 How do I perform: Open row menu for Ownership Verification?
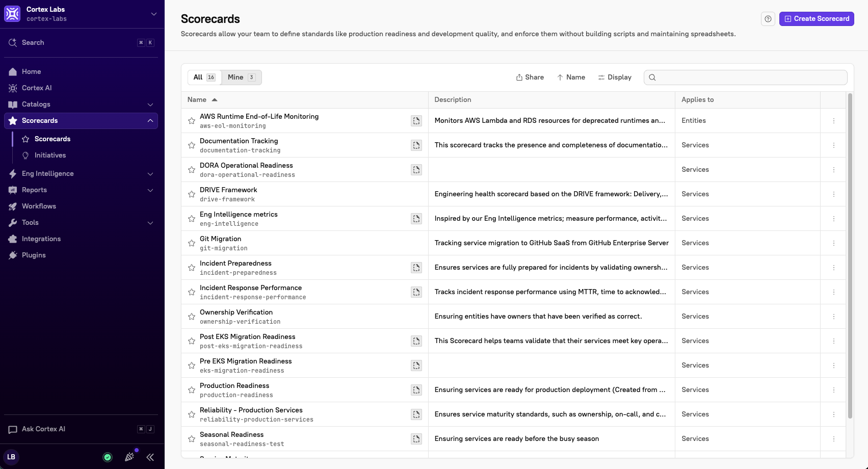pyautogui.click(x=834, y=317)
